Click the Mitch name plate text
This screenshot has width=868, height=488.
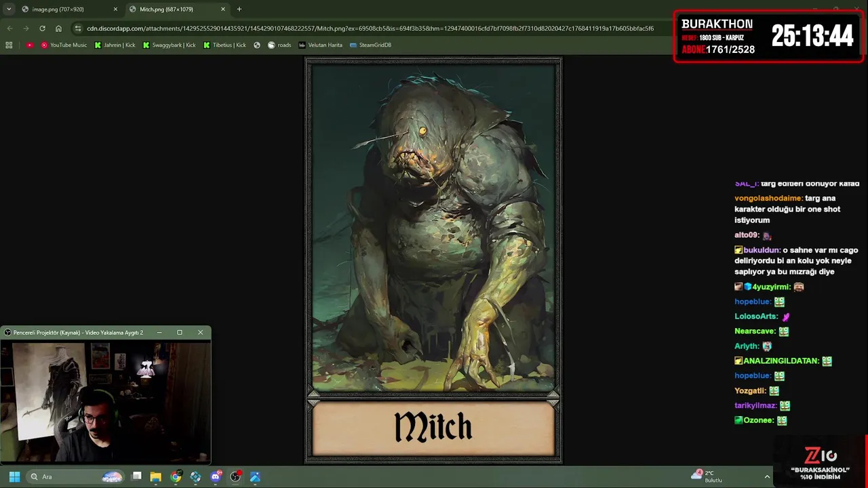tap(433, 428)
